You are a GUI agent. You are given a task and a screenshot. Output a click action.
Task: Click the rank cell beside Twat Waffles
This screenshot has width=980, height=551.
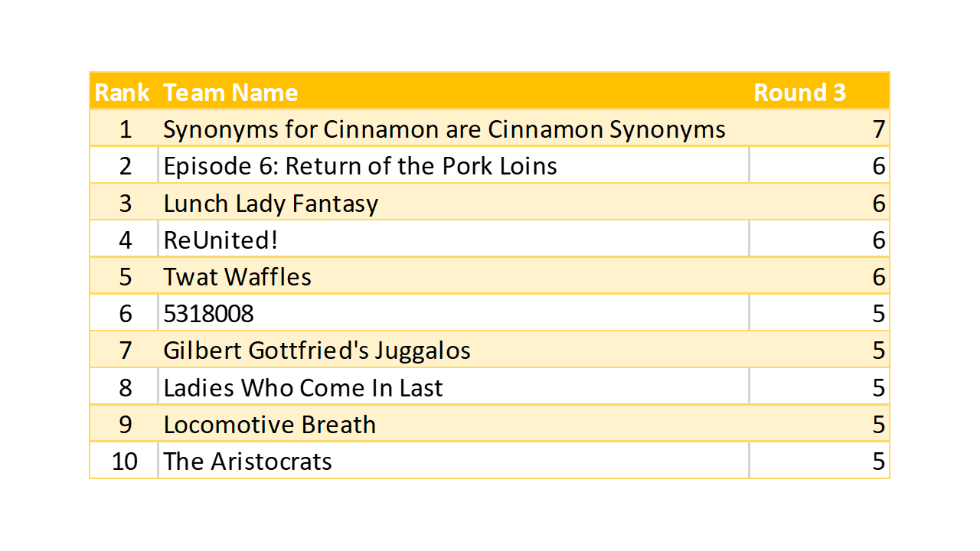click(126, 277)
